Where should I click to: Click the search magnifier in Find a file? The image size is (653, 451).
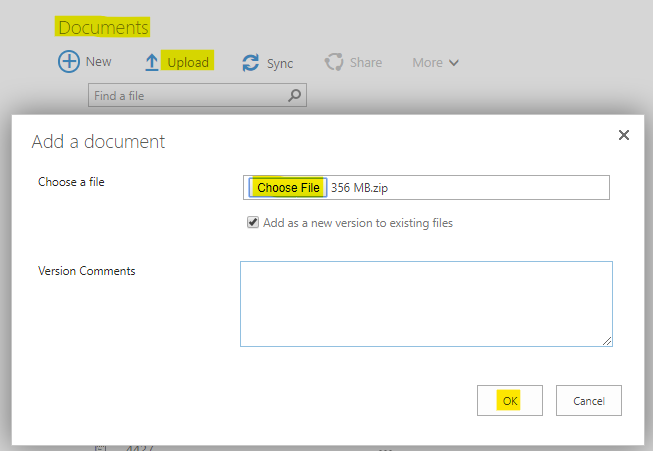tap(294, 95)
